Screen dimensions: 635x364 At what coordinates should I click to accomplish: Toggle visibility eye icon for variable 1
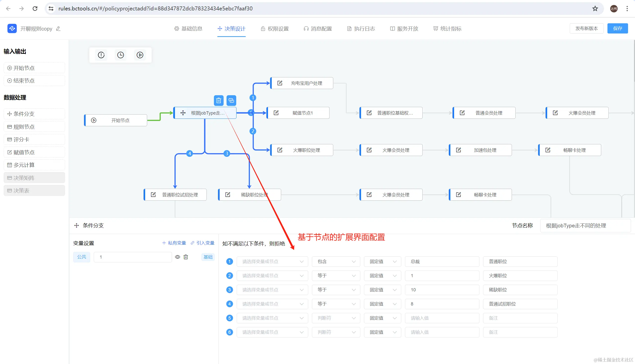coord(177,257)
